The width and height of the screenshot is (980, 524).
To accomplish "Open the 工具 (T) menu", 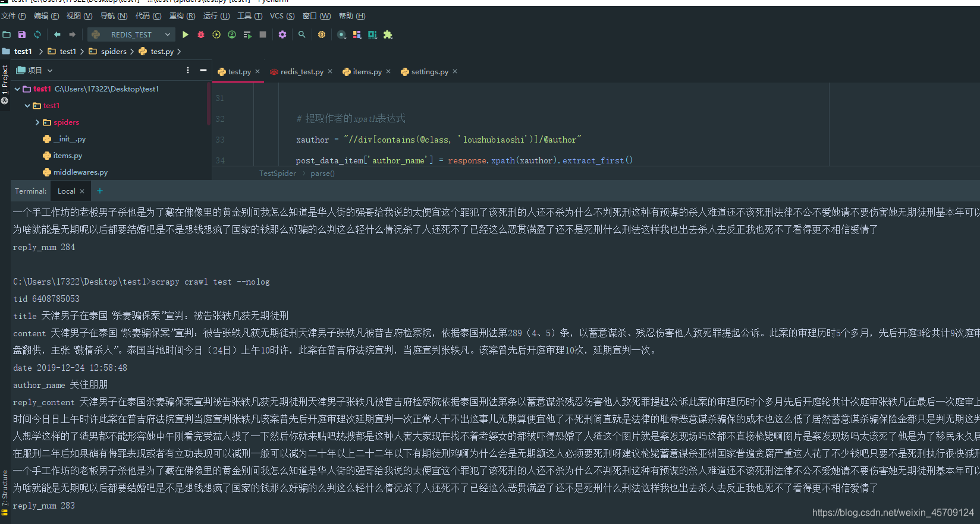I will pos(250,16).
